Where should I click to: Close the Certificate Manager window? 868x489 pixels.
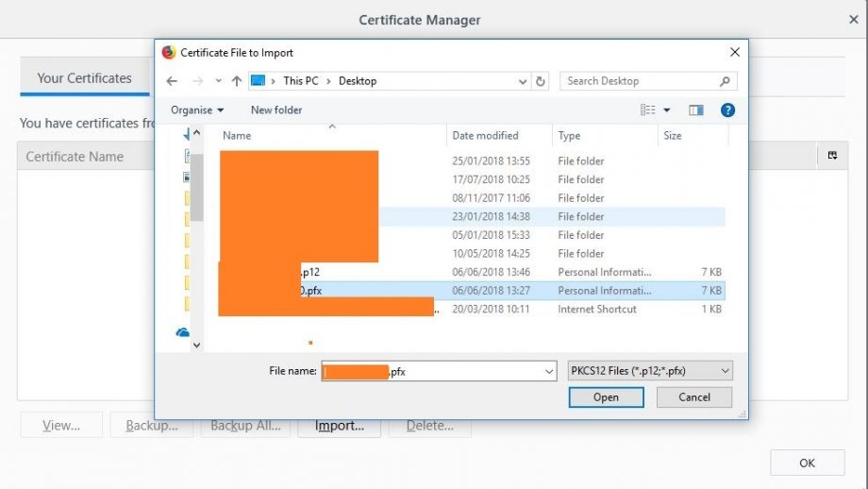pos(854,20)
